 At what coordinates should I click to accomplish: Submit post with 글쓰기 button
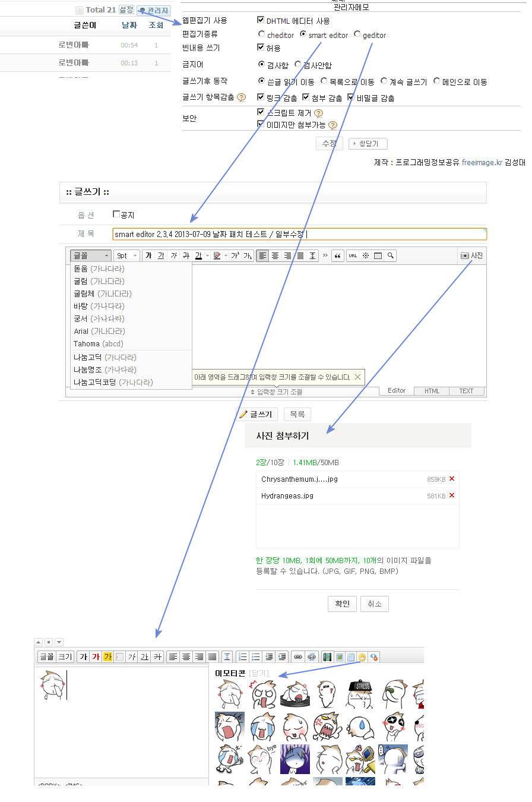click(x=256, y=415)
